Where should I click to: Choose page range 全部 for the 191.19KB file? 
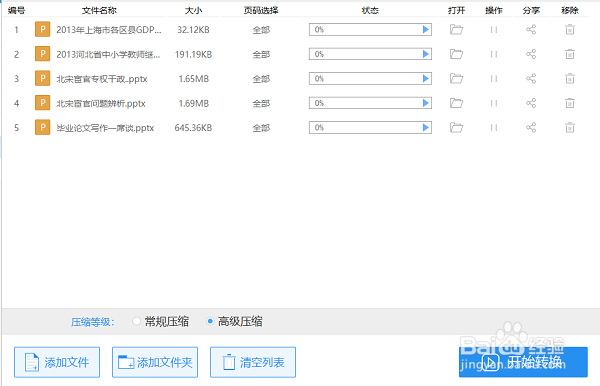(261, 54)
